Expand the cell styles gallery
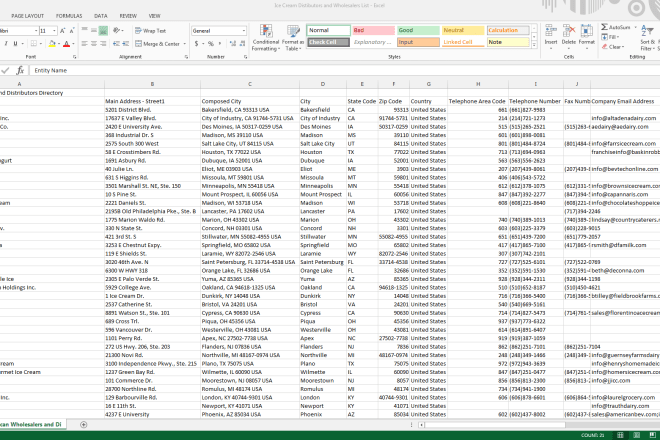Image resolution: width=660 pixels, height=440 pixels. pyautogui.click(x=534, y=45)
